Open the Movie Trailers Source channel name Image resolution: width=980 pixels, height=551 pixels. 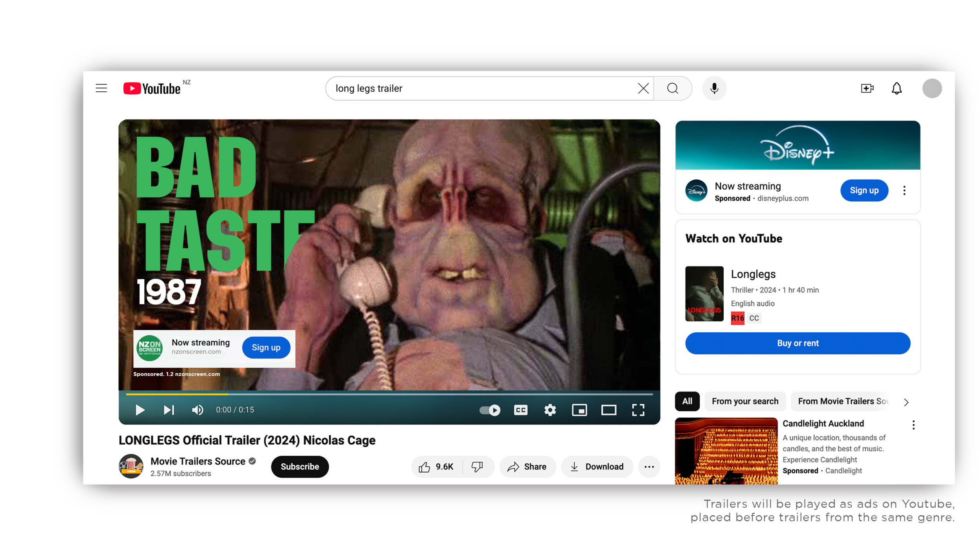coord(198,461)
